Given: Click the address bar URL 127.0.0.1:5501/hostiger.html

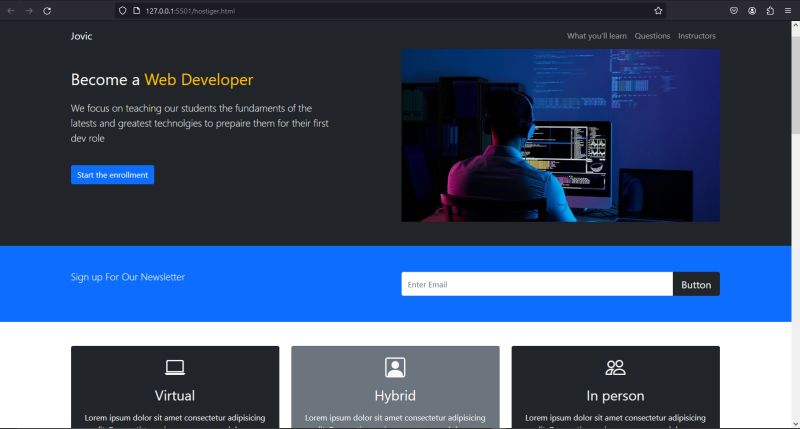Looking at the screenshot, I should (190, 11).
